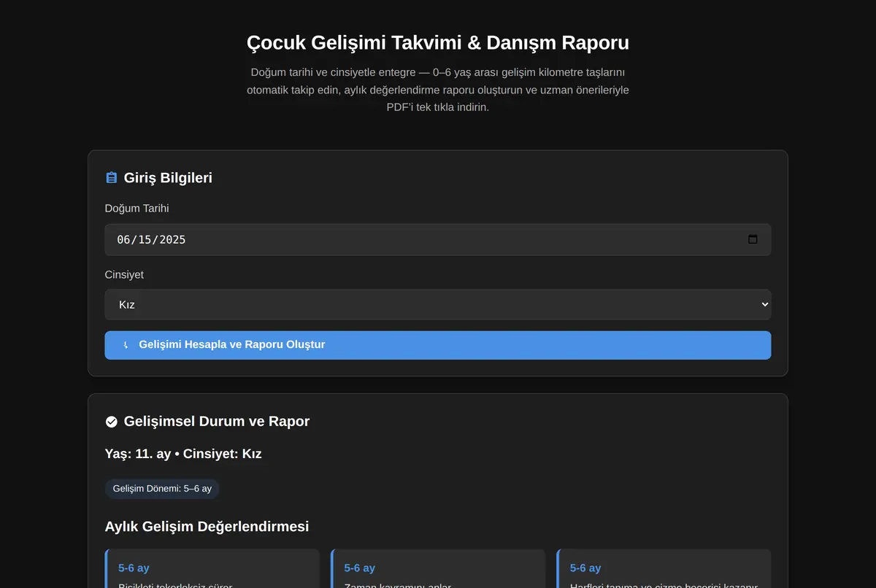
Task: Select the card about Zaman kavramını anlar
Action: pyautogui.click(x=438, y=569)
